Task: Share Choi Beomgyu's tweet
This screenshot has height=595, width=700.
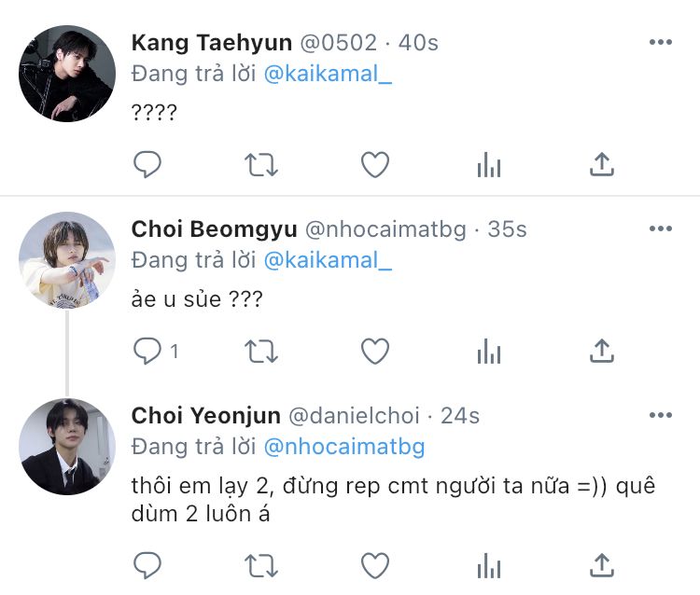Action: [x=602, y=351]
